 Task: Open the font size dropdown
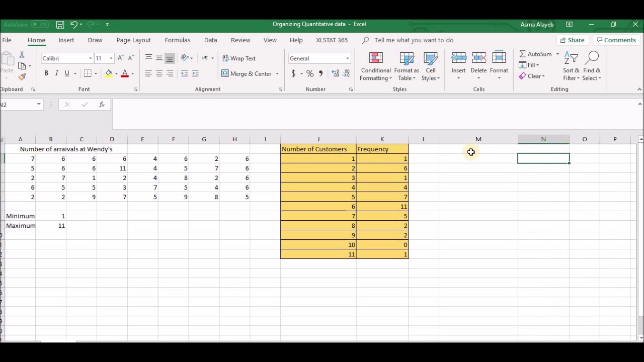[x=111, y=58]
